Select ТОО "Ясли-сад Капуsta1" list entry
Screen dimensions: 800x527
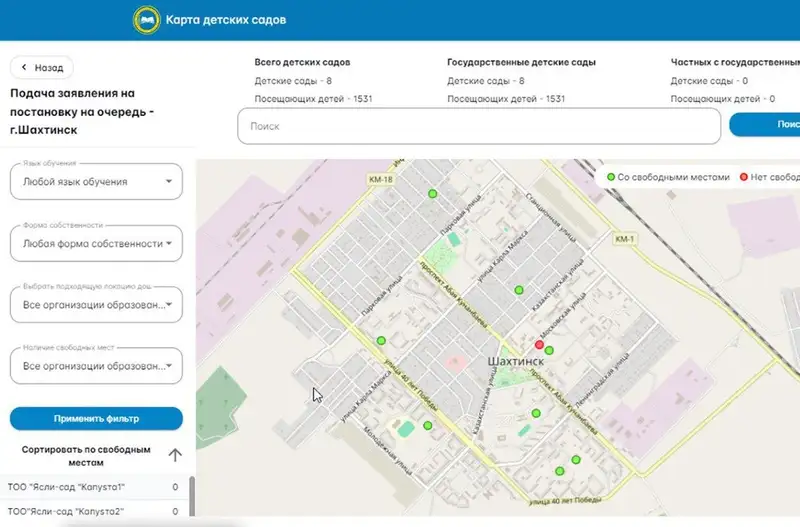(x=80, y=487)
